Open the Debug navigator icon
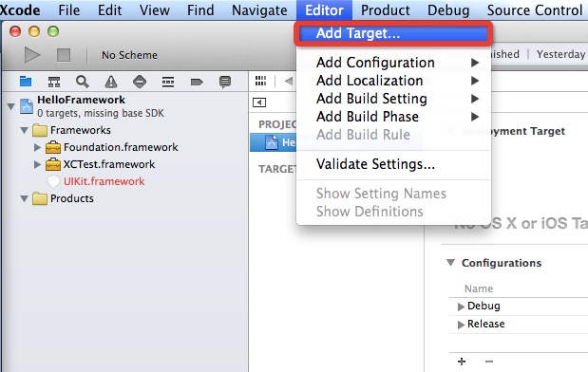 [x=168, y=82]
